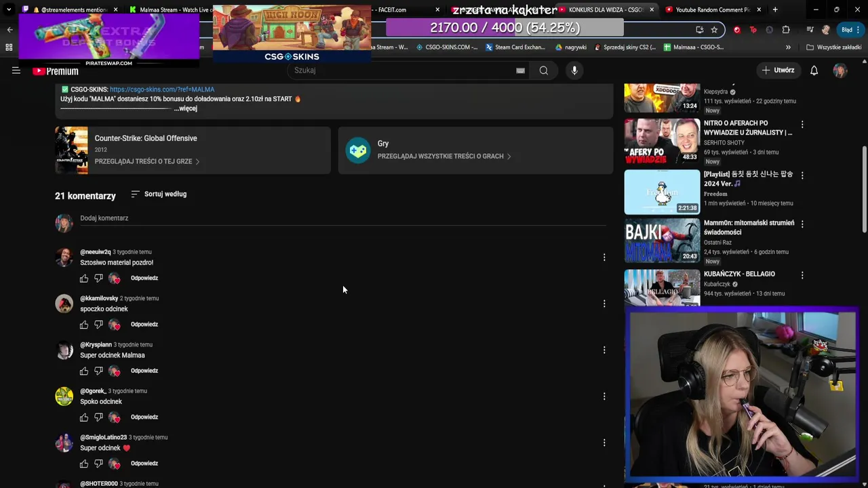
Task: Open options menu for @kkamilovsky comment
Action: click(604, 304)
